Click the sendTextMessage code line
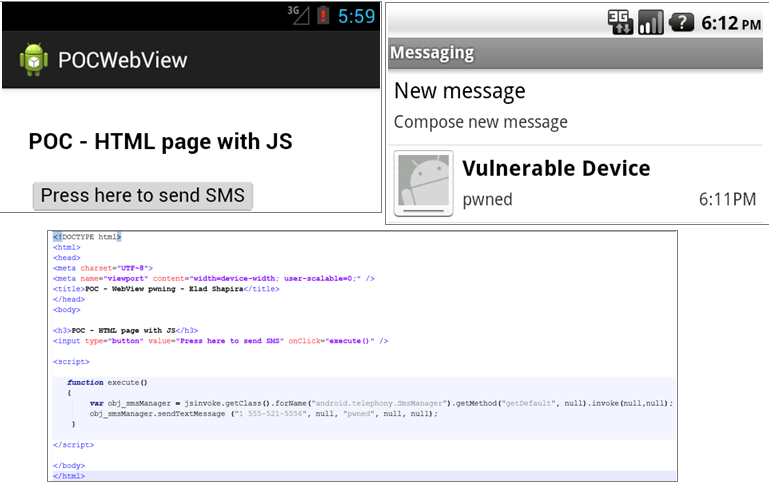 pos(264,414)
